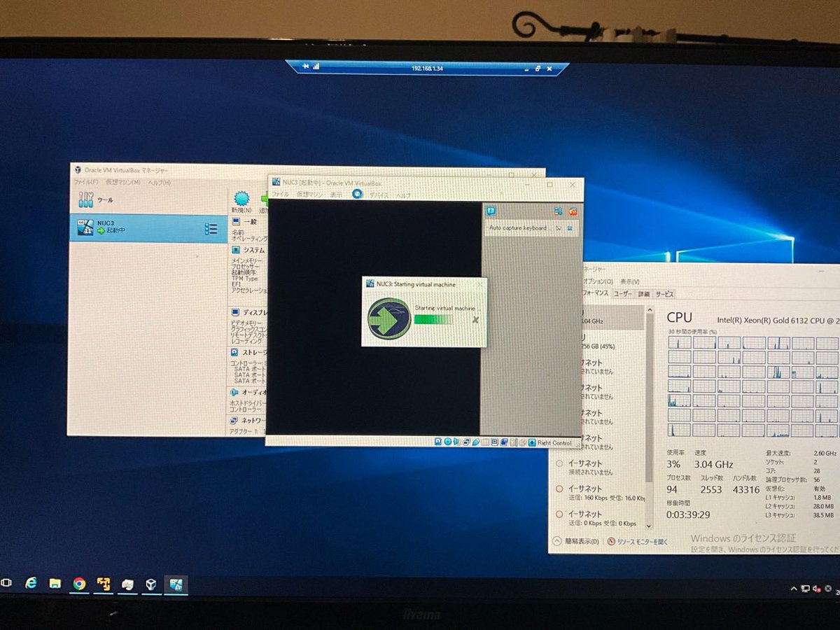The width and height of the screenshot is (840, 630).
Task: Open ファイル menu in NUC3 VM window
Action: coord(280,194)
